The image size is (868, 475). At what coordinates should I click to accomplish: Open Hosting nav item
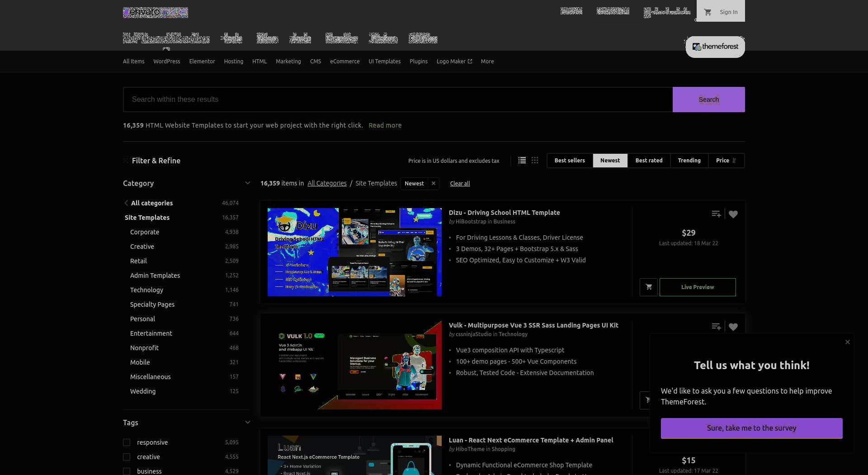pos(234,62)
